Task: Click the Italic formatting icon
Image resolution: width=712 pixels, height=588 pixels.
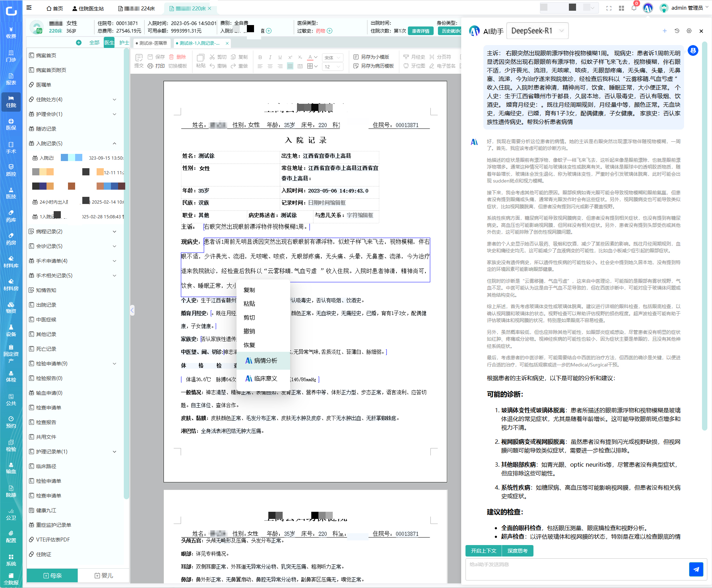Action: 270,57
